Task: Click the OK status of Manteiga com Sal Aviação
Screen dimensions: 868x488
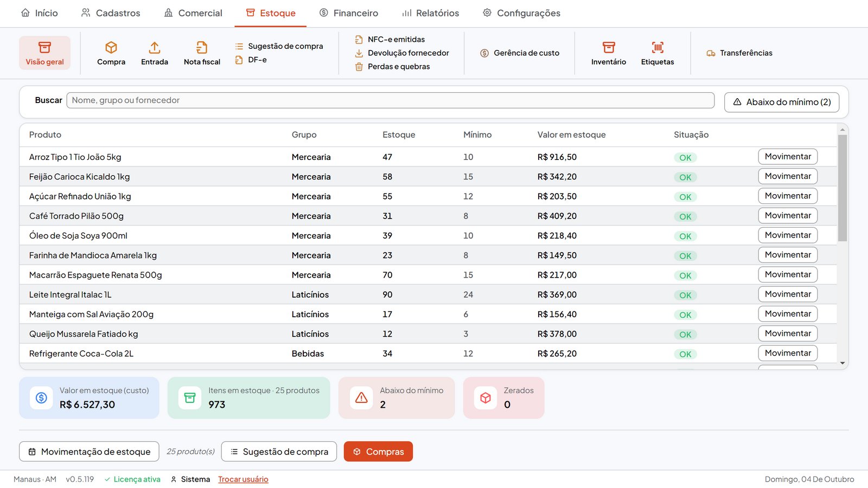Action: click(685, 315)
